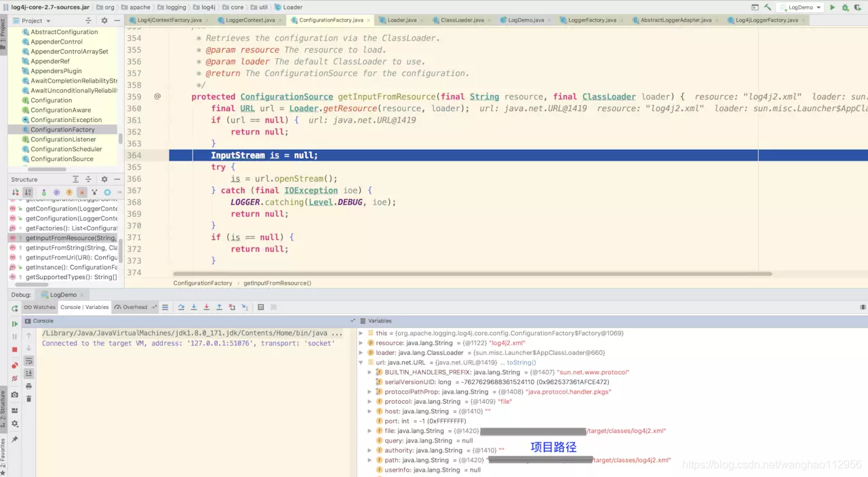This screenshot has height=477, width=868.
Task: Click the red Force Step Into icon
Action: (x=206, y=307)
